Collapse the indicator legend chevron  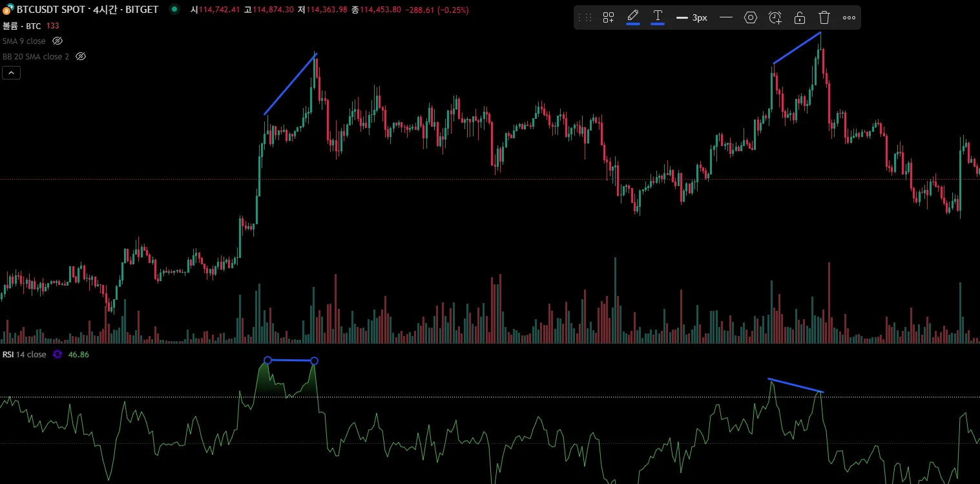(x=12, y=73)
